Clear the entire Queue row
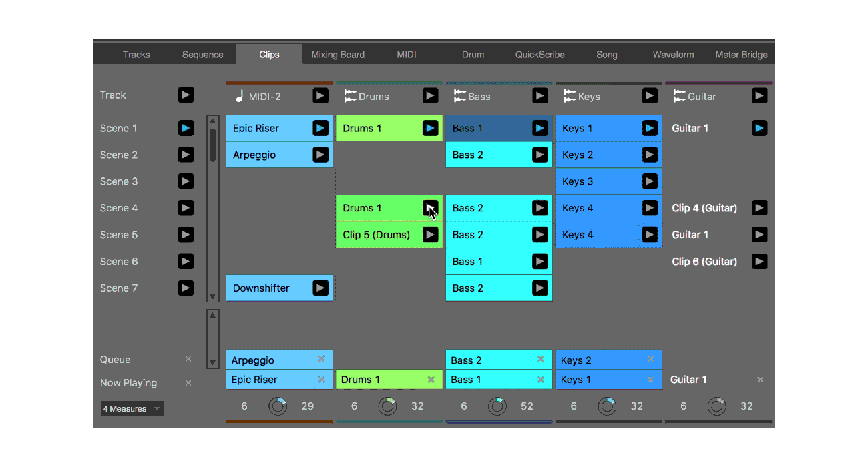The image size is (868, 467). 188,359
